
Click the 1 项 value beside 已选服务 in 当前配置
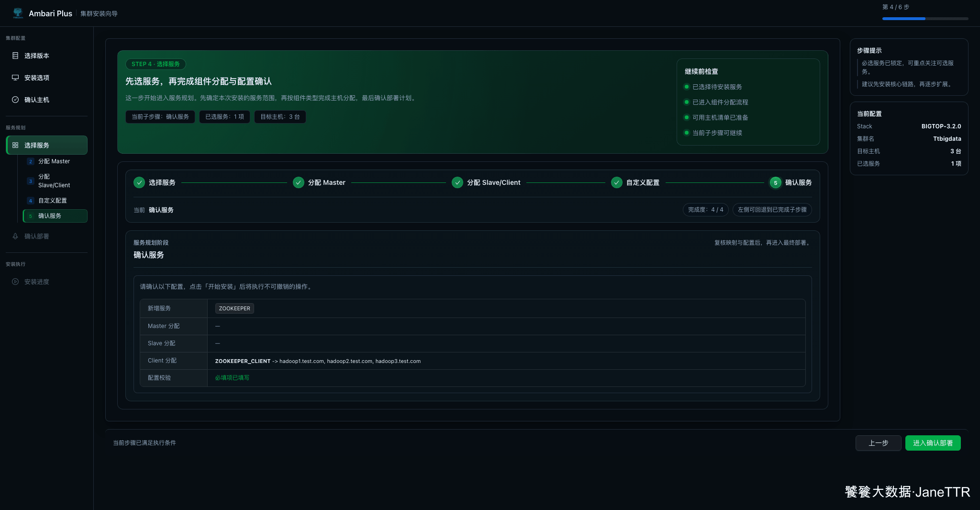tap(956, 164)
